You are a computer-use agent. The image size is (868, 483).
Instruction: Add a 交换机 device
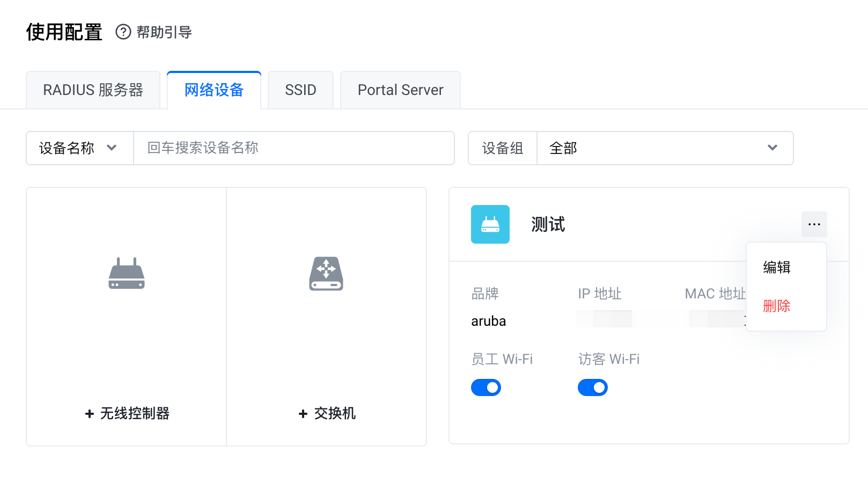pos(327,413)
